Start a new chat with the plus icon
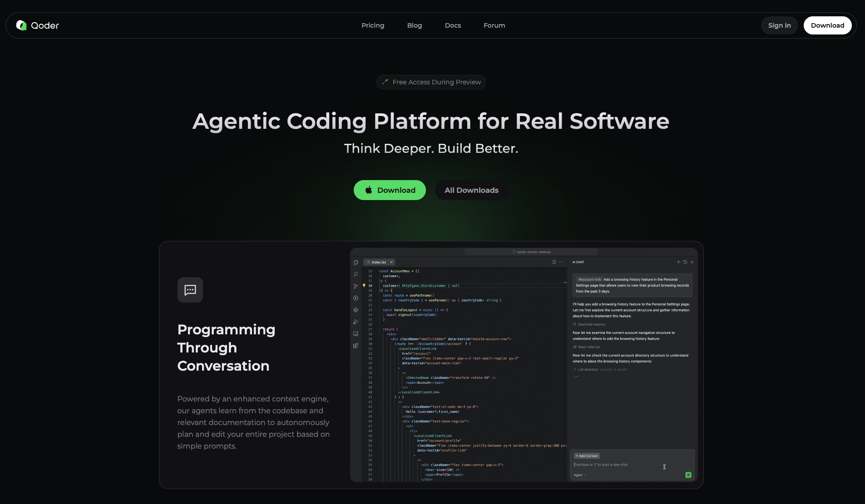 679,262
